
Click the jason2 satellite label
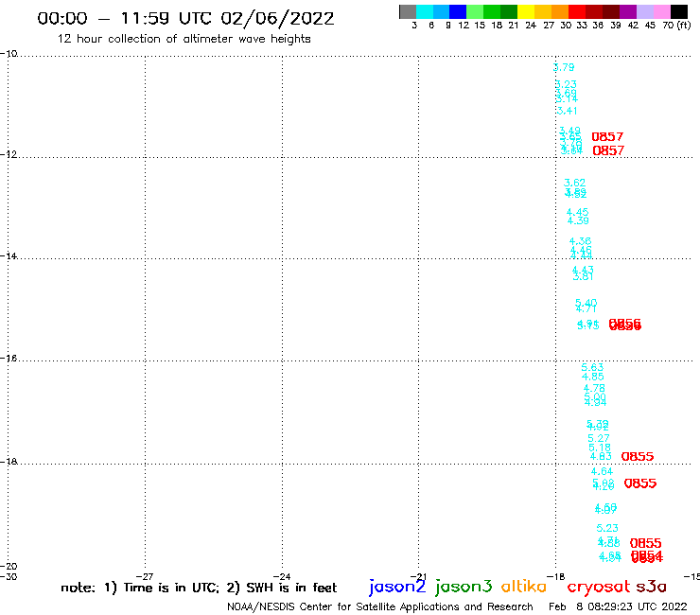397,587
